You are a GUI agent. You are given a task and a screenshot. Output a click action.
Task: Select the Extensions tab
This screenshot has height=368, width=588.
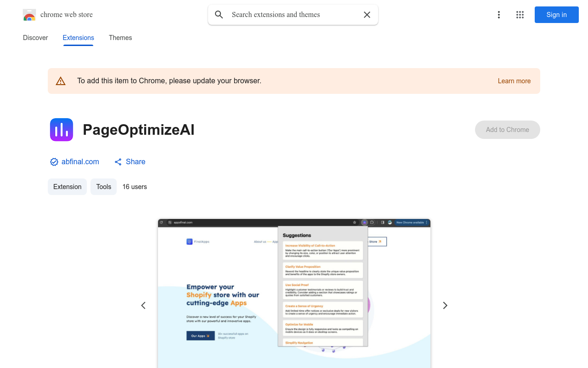pyautogui.click(x=79, y=38)
